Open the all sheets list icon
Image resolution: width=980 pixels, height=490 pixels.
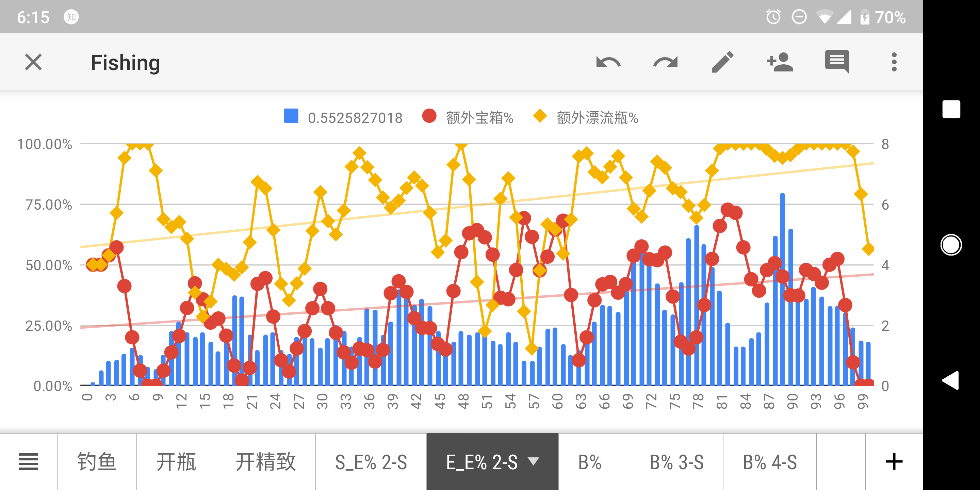pyautogui.click(x=29, y=462)
